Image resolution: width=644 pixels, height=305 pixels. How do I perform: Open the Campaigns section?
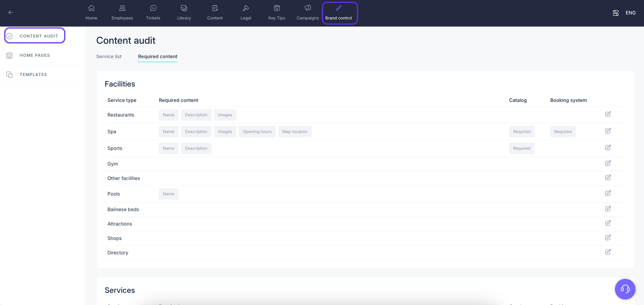point(308,13)
